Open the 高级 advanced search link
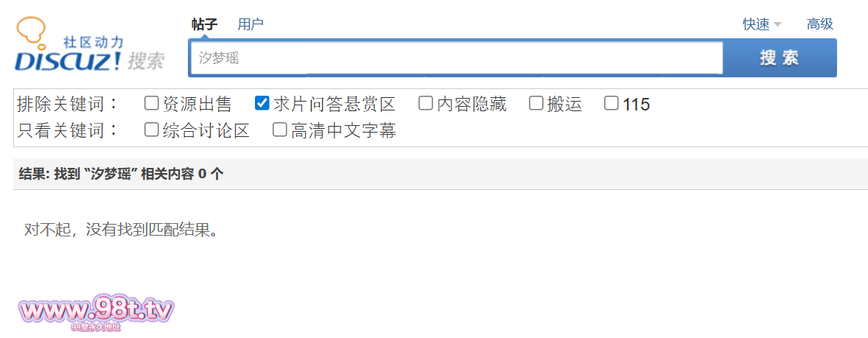The height and width of the screenshot is (338, 868). point(820,24)
